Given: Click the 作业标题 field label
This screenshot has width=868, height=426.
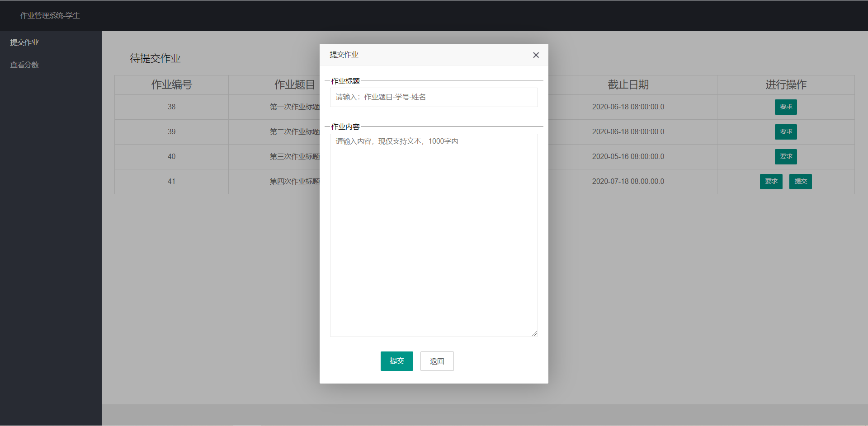Looking at the screenshot, I should coord(345,81).
